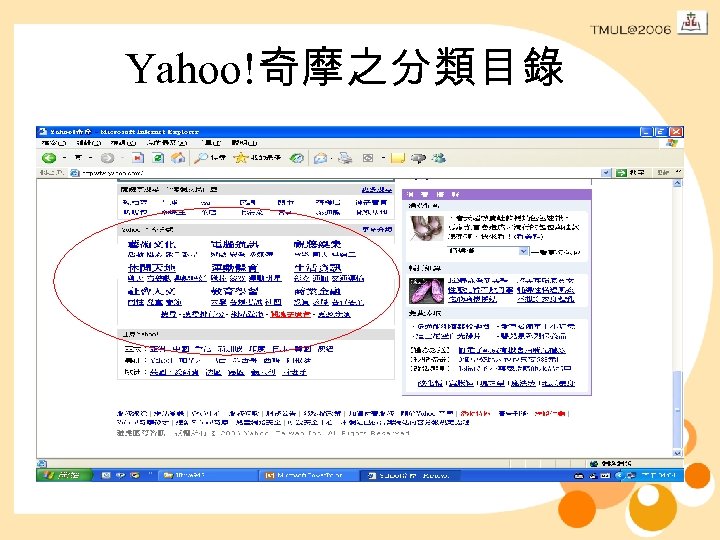Click the first quick launch icon after Start
The height and width of the screenshot is (540, 720).
coord(106,475)
